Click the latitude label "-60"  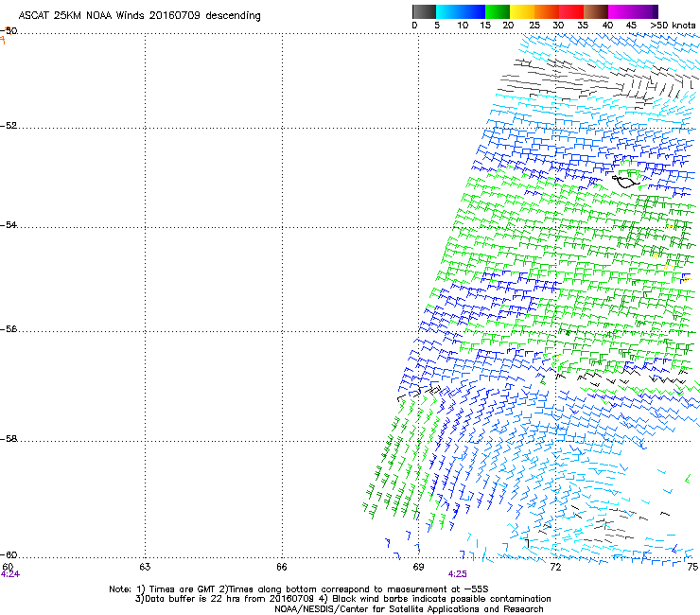click(9, 554)
